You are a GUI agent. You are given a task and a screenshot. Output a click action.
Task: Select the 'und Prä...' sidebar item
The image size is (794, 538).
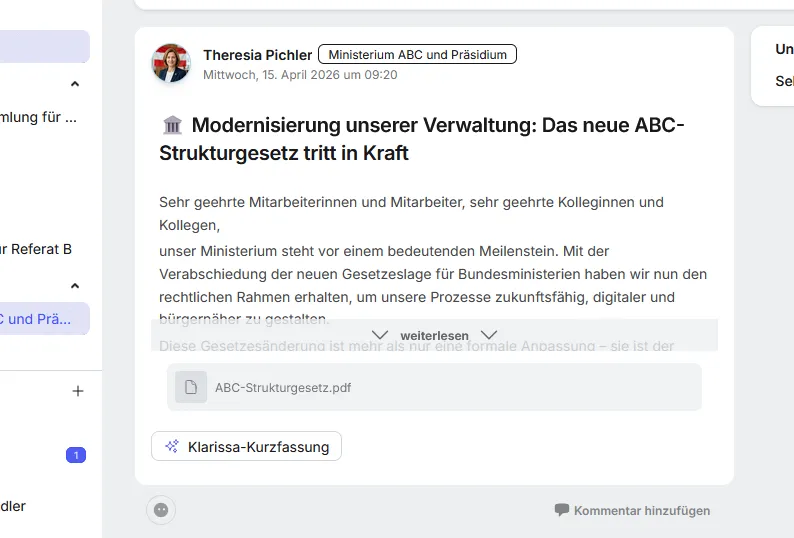[x=45, y=319]
